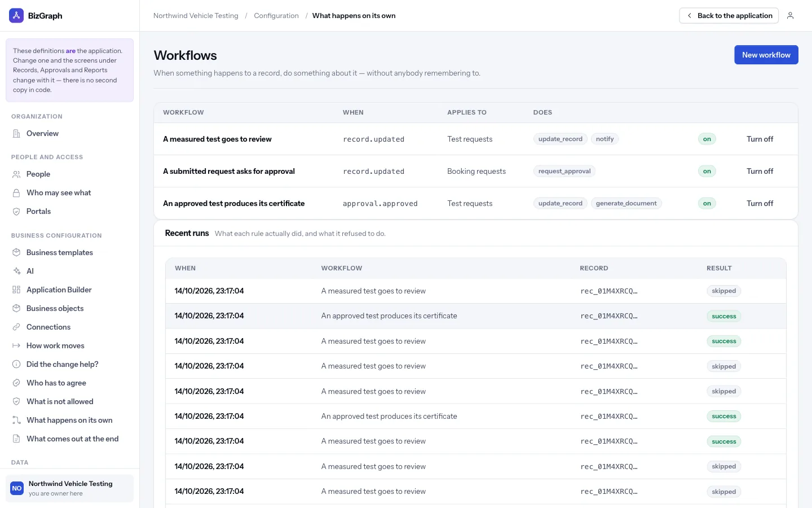The height and width of the screenshot is (508, 812).
Task: Click the Who has to agree icon
Action: (x=16, y=383)
